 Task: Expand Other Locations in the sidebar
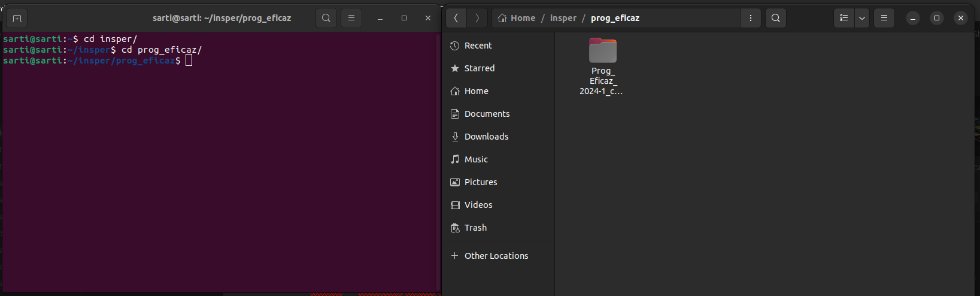point(496,256)
